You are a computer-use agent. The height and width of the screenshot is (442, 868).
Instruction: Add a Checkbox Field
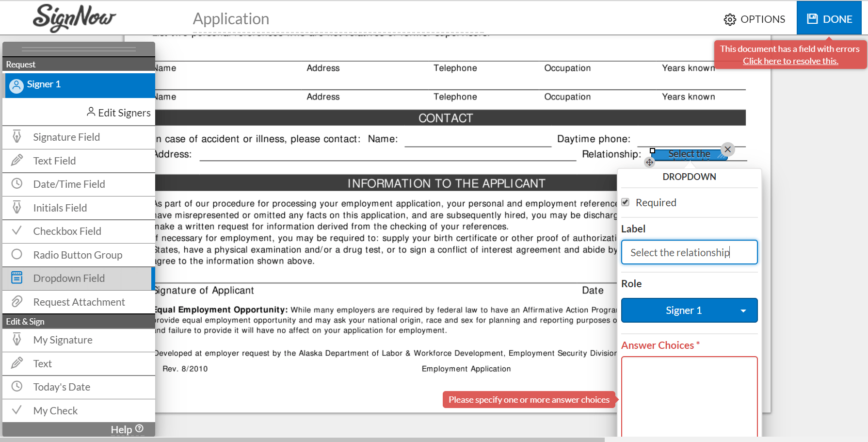point(79,231)
